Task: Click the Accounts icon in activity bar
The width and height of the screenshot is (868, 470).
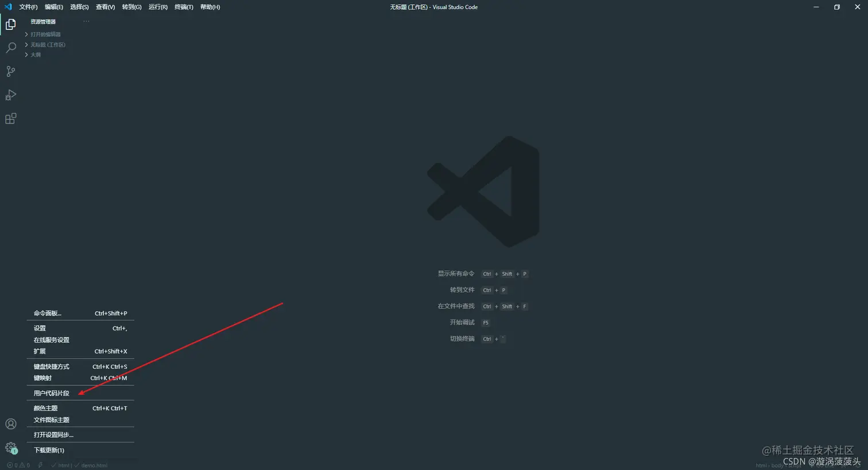Action: click(10, 424)
